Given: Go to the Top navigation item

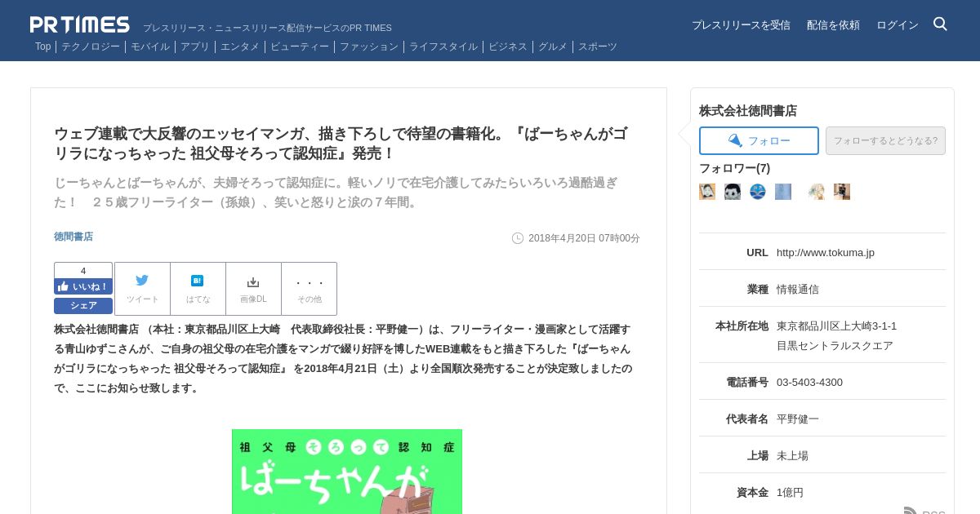Looking at the screenshot, I should pyautogui.click(x=42, y=47).
